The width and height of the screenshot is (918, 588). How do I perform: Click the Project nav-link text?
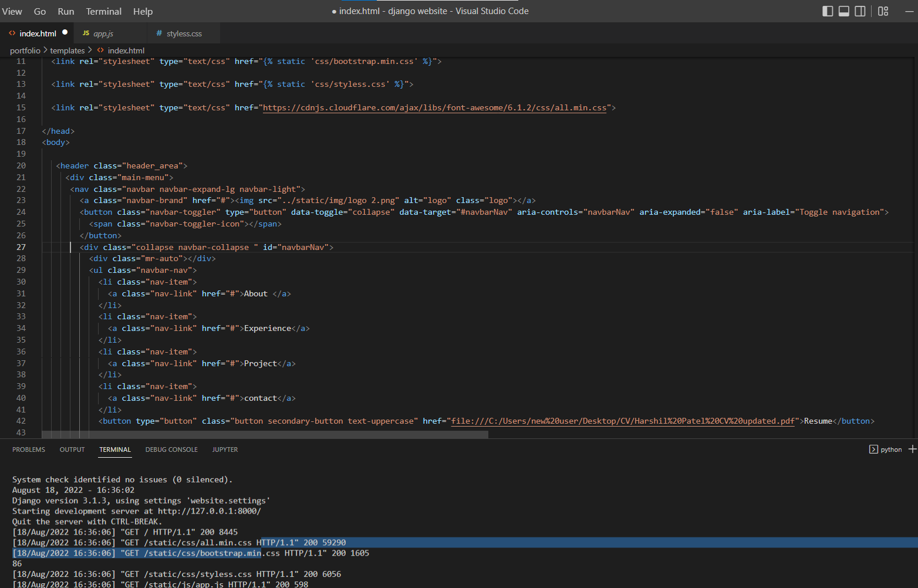pyautogui.click(x=261, y=363)
